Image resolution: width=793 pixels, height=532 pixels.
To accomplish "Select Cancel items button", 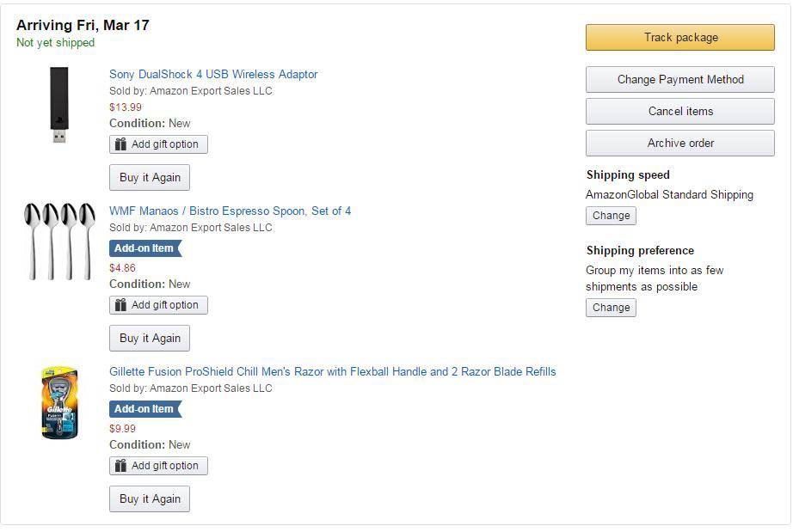I will click(680, 112).
